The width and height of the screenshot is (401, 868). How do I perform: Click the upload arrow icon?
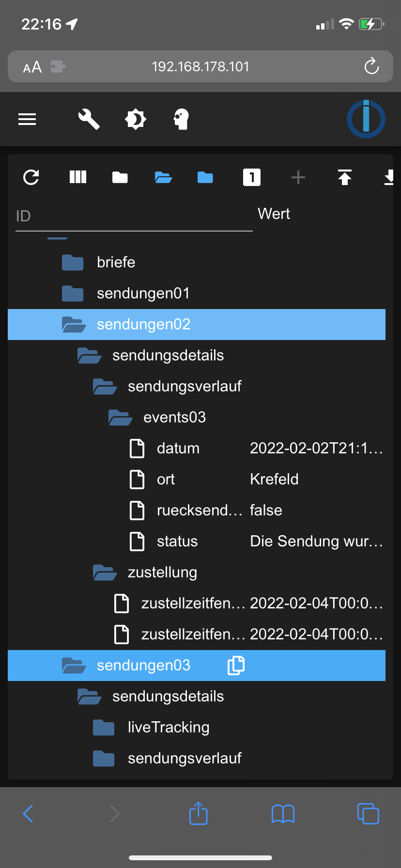pyautogui.click(x=344, y=177)
